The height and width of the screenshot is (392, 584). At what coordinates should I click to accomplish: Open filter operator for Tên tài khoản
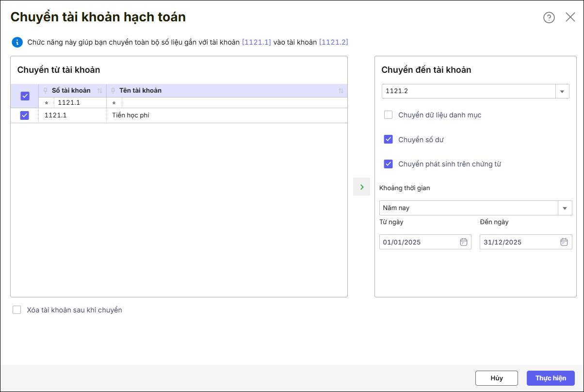pos(114,103)
